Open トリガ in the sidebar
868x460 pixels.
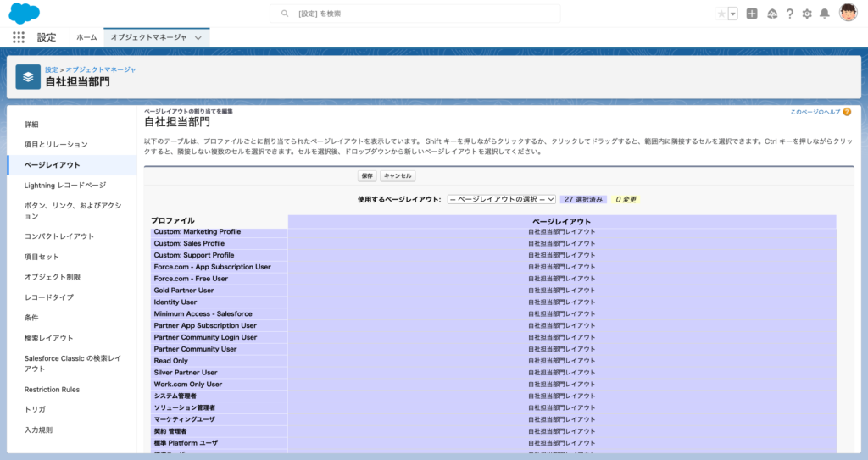coord(72,410)
